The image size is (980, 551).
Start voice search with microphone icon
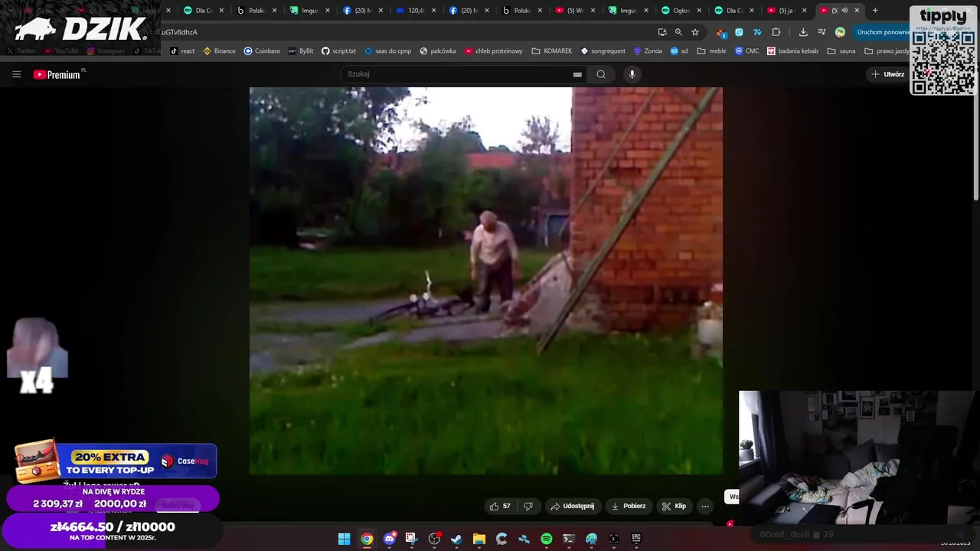(x=632, y=74)
